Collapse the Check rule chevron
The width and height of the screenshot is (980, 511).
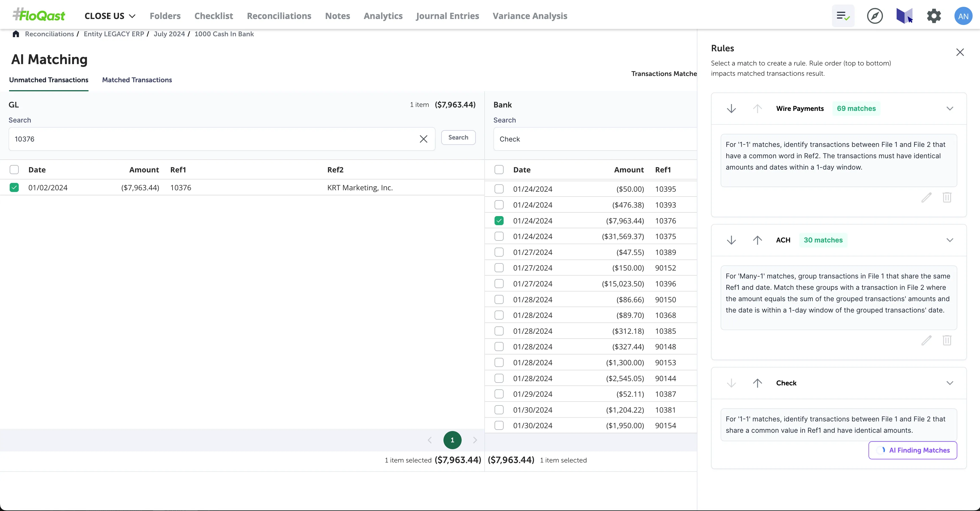(950, 383)
